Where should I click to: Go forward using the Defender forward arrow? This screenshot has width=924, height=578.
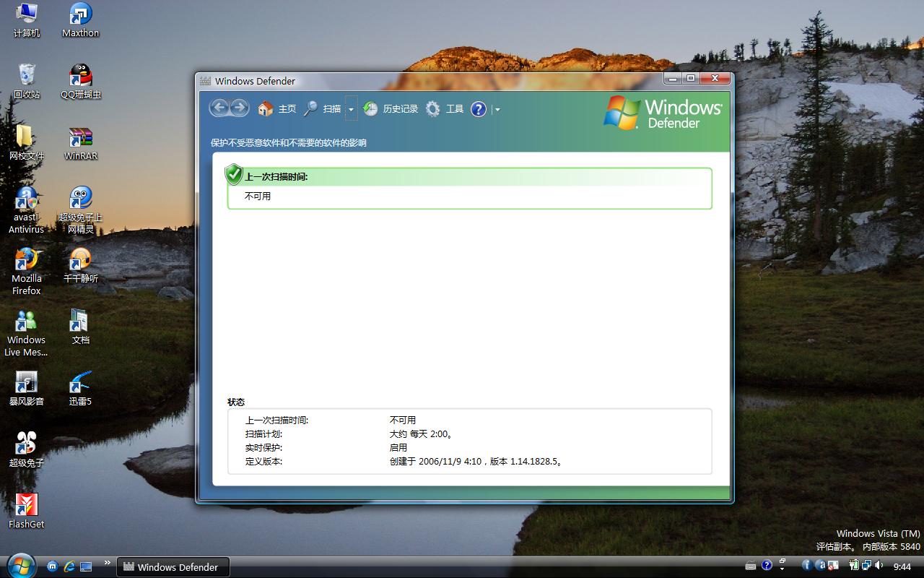coord(239,108)
